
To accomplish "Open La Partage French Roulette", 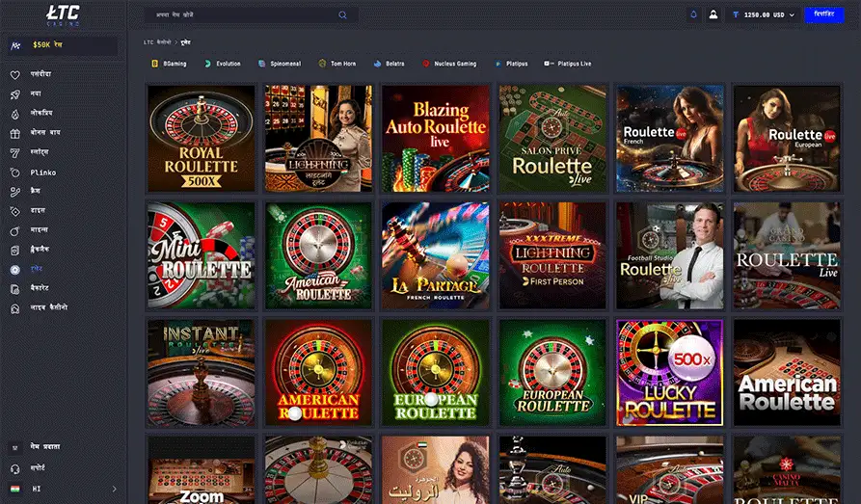I will click(x=436, y=255).
